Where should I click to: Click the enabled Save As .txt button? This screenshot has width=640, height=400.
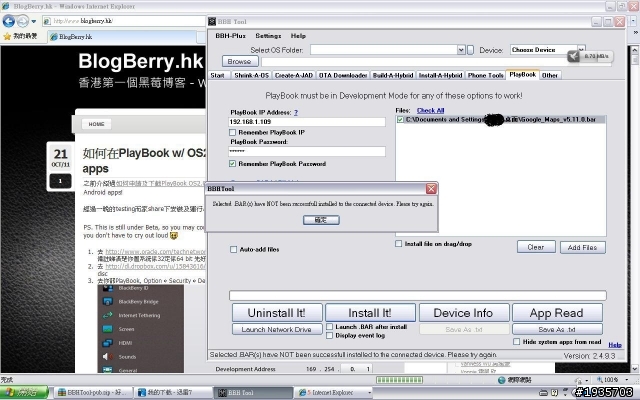pyautogui.click(x=557, y=329)
